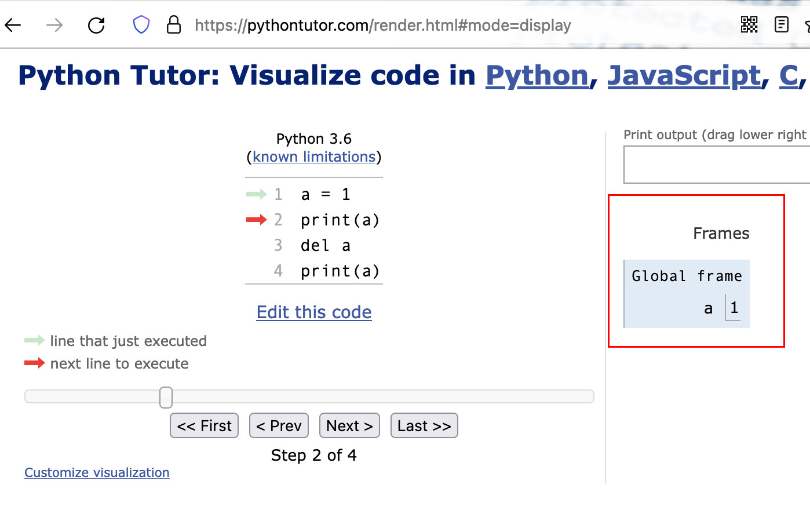Open the Customize visualization link
Image resolution: width=810 pixels, height=532 pixels.
(x=97, y=472)
